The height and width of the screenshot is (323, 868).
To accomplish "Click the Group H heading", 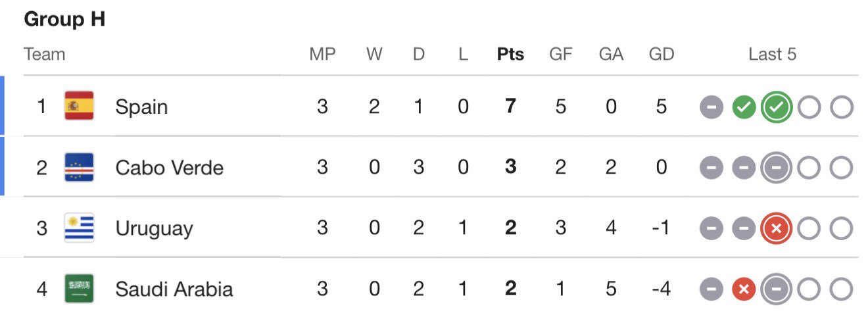I will tap(64, 20).
